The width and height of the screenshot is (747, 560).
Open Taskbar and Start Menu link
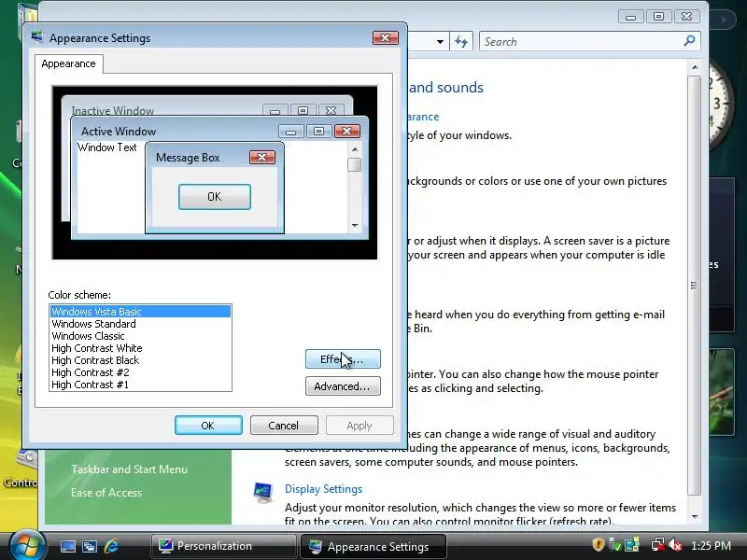pos(129,469)
